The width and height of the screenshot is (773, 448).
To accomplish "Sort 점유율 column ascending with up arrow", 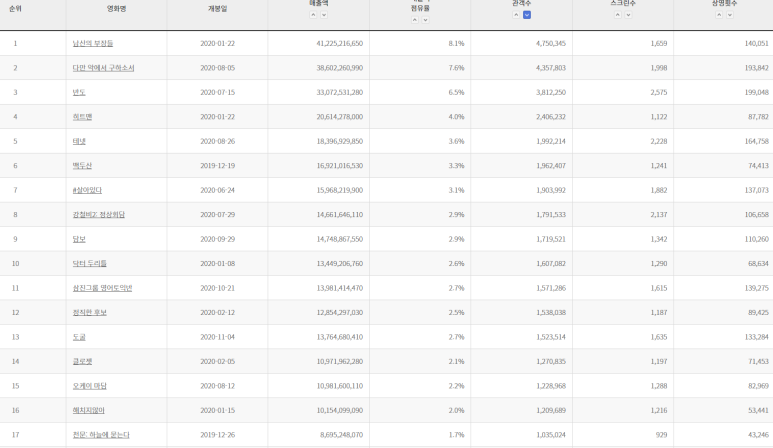I will [415, 20].
